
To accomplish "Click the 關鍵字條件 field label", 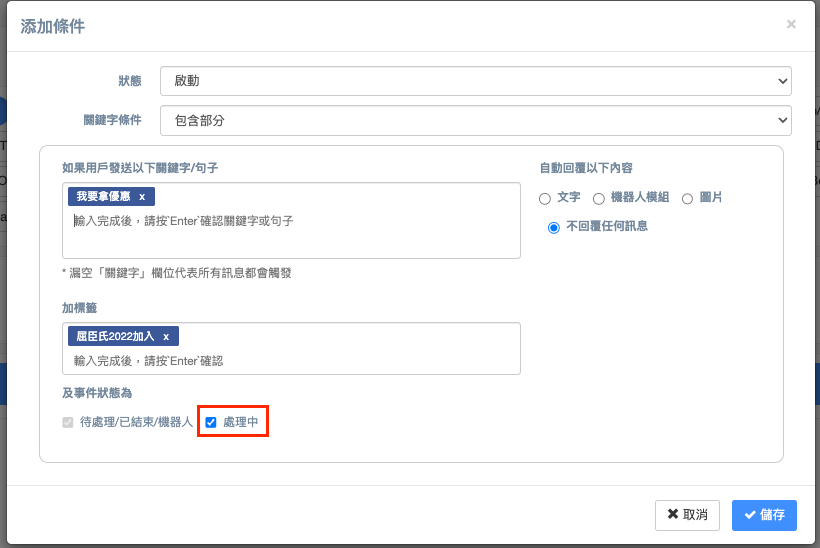I will pyautogui.click(x=112, y=121).
